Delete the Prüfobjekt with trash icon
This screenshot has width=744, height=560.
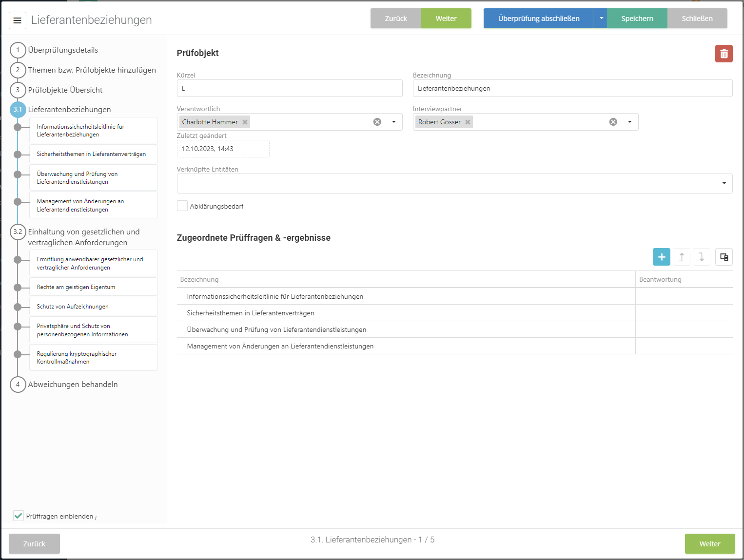coord(724,54)
